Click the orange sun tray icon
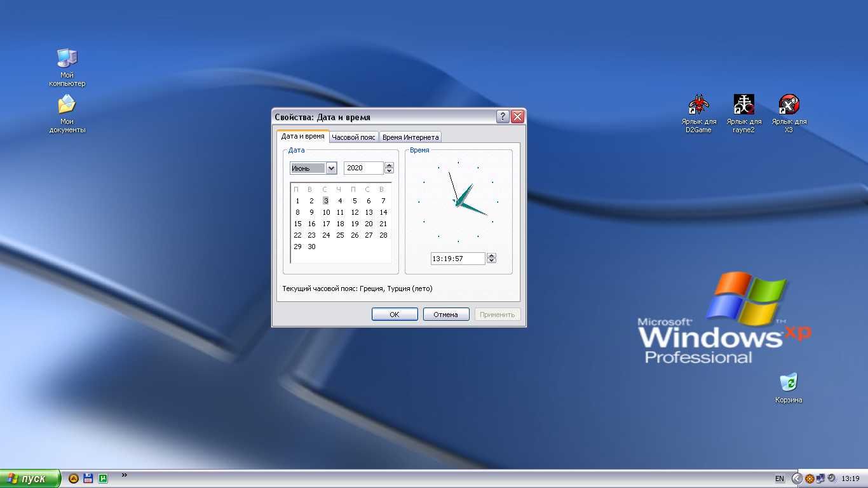868x488 pixels. point(810,478)
